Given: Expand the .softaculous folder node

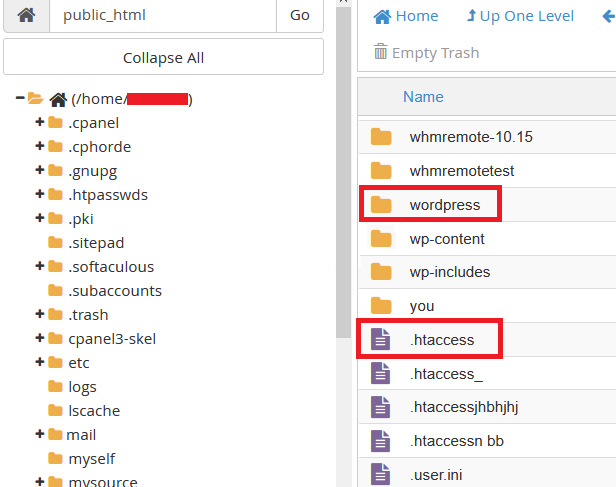Looking at the screenshot, I should [x=40, y=266].
